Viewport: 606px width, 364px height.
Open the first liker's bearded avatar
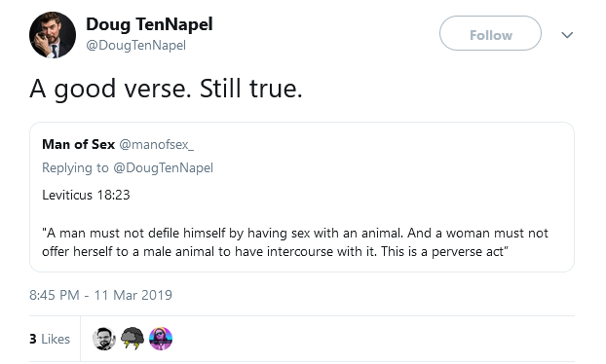click(104, 339)
